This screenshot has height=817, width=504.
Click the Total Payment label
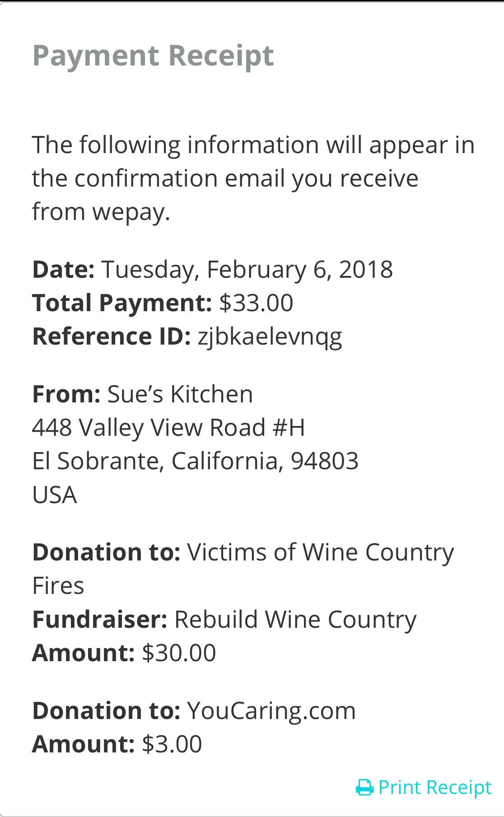point(122,303)
